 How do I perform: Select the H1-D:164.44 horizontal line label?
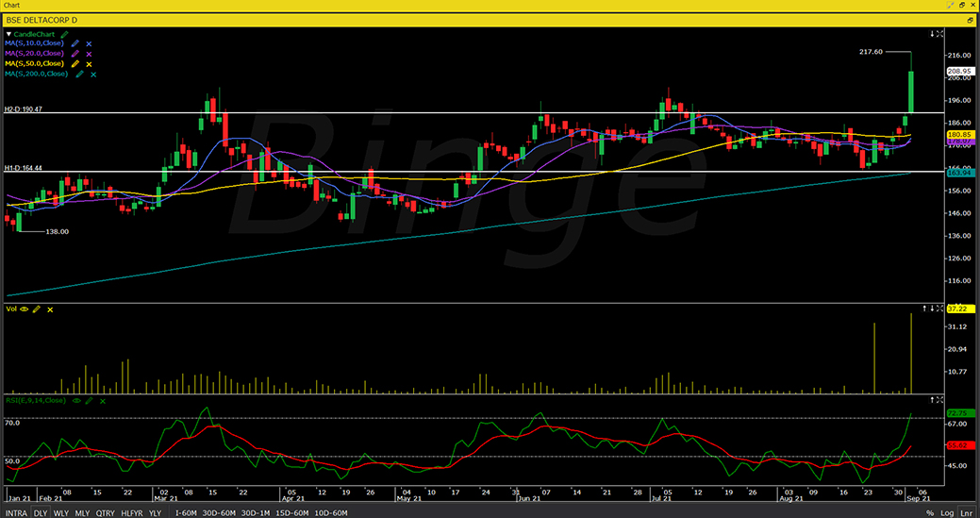24,167
